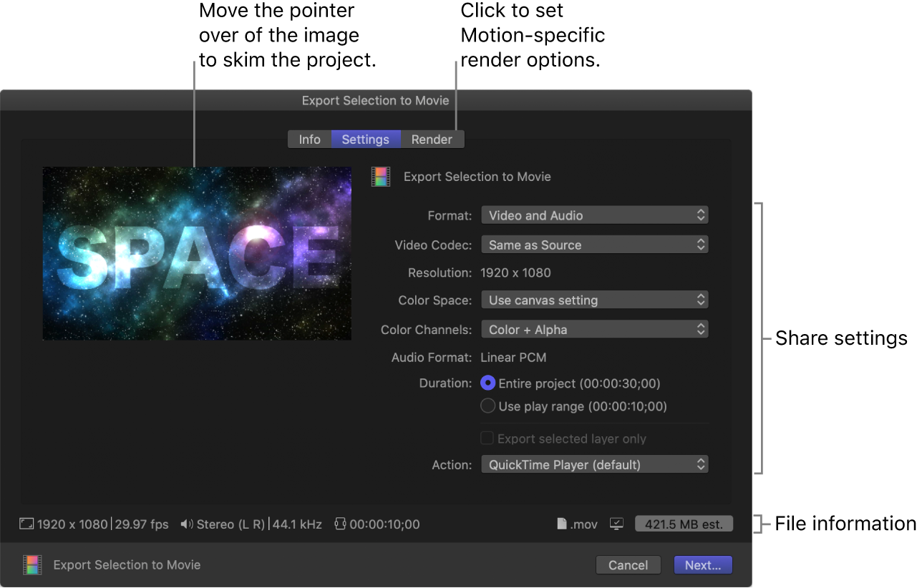Click the Cancel button
The height and width of the screenshot is (588, 922).
click(x=628, y=564)
